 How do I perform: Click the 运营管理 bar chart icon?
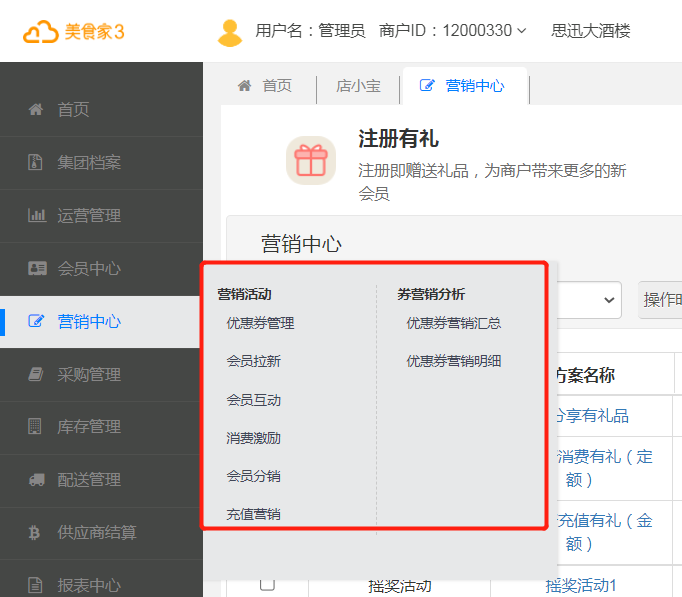(36, 215)
